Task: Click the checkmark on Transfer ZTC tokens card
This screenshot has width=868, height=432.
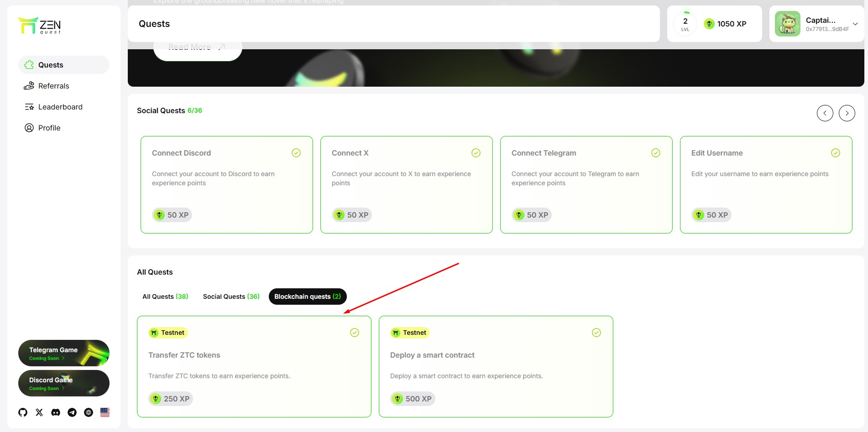Action: (x=355, y=333)
